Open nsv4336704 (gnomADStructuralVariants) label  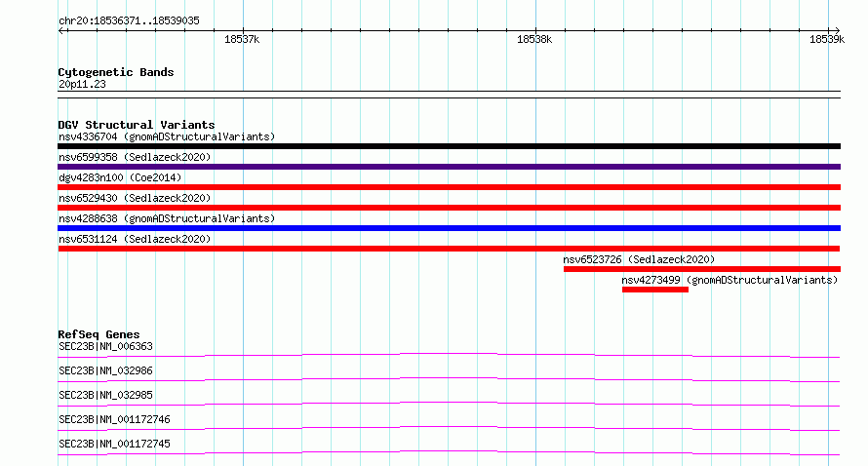167,136
